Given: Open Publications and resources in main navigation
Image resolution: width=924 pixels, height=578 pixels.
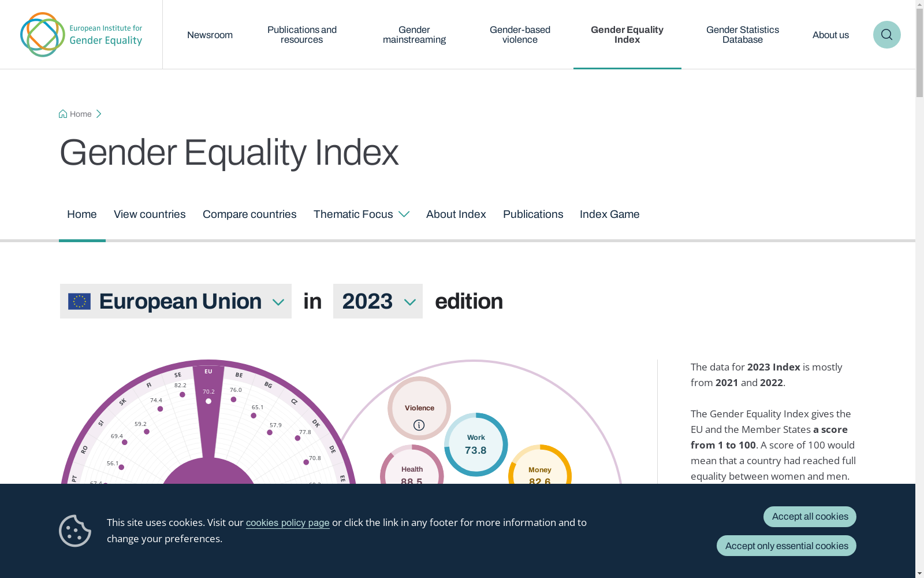Looking at the screenshot, I should 302,35.
